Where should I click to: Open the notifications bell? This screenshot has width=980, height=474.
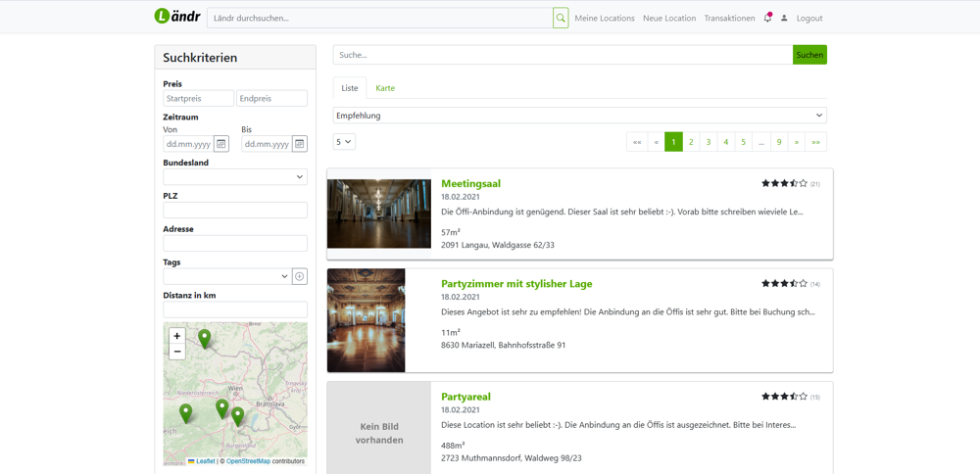(767, 18)
